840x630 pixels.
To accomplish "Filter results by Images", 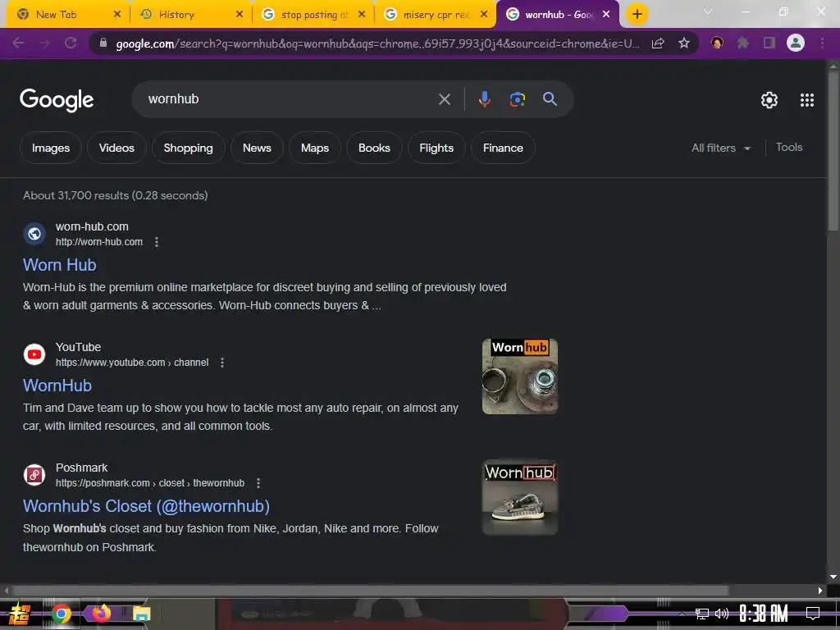I will 50,148.
